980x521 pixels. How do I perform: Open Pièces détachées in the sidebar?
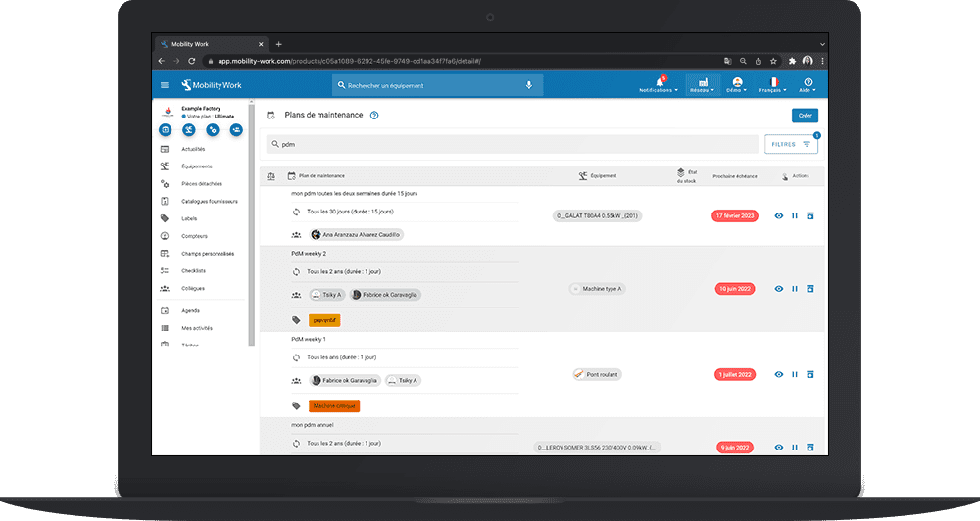tap(202, 184)
